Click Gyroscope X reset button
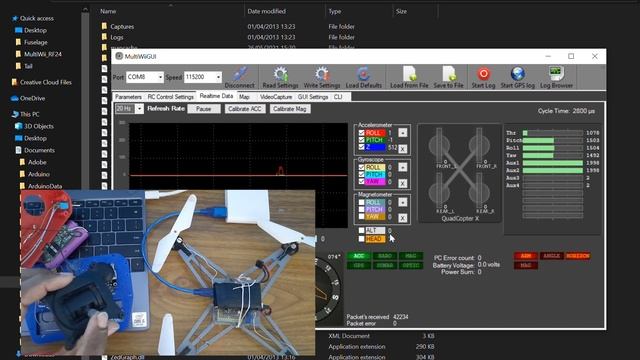Viewport: 640px width, 360px height. pyautogui.click(x=402, y=183)
